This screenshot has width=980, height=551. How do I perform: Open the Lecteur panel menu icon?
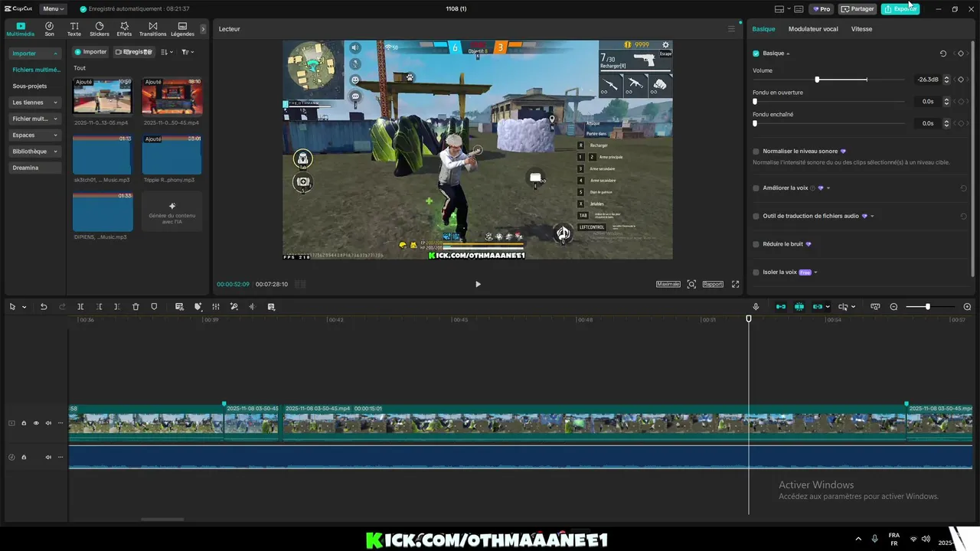(731, 29)
